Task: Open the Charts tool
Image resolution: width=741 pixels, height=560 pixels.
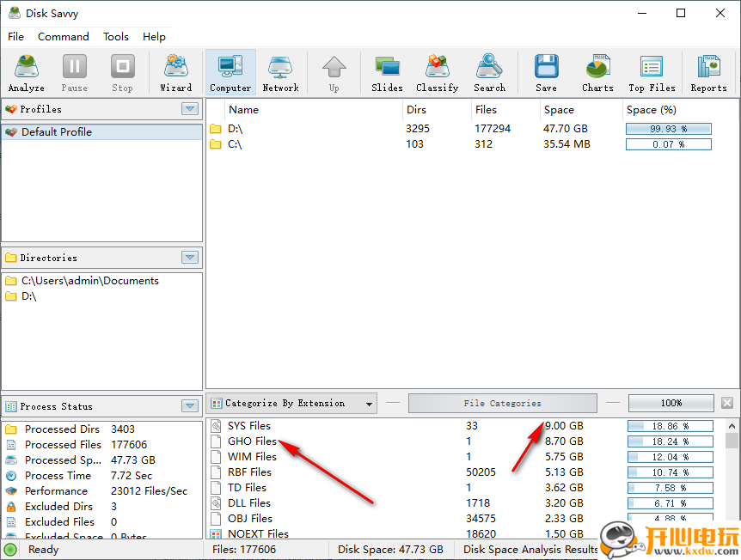Action: 597,73
